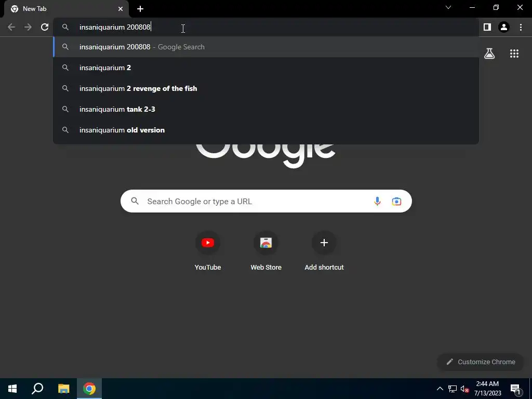The image size is (532, 399).
Task: Open the profile avatar menu
Action: pyautogui.click(x=504, y=27)
